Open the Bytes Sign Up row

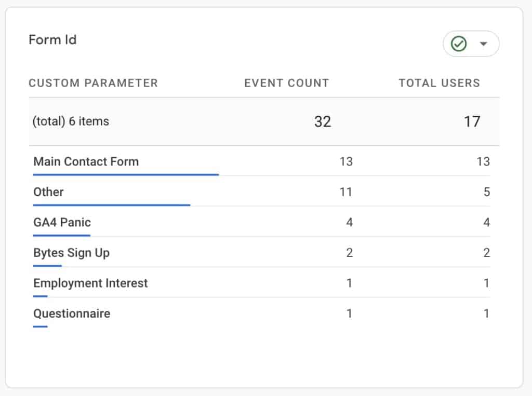(71, 253)
